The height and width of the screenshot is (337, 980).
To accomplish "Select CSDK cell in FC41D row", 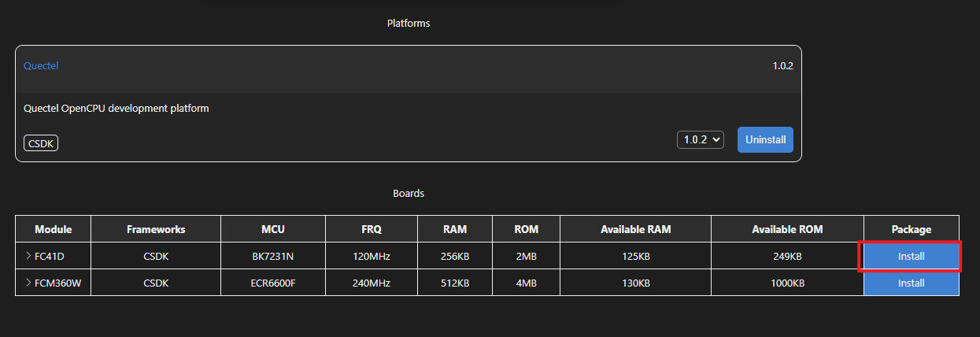I will point(156,257).
